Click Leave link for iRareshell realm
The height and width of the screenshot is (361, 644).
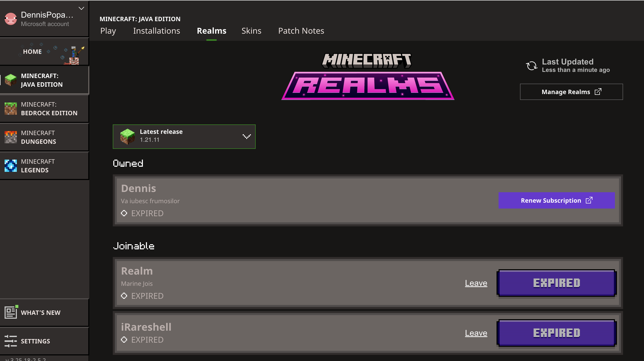tap(476, 333)
